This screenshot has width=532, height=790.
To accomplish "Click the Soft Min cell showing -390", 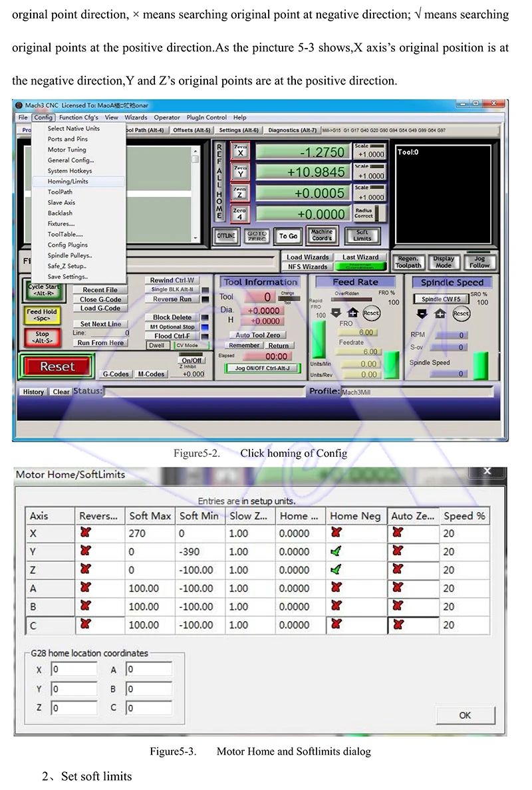I will (x=200, y=552).
